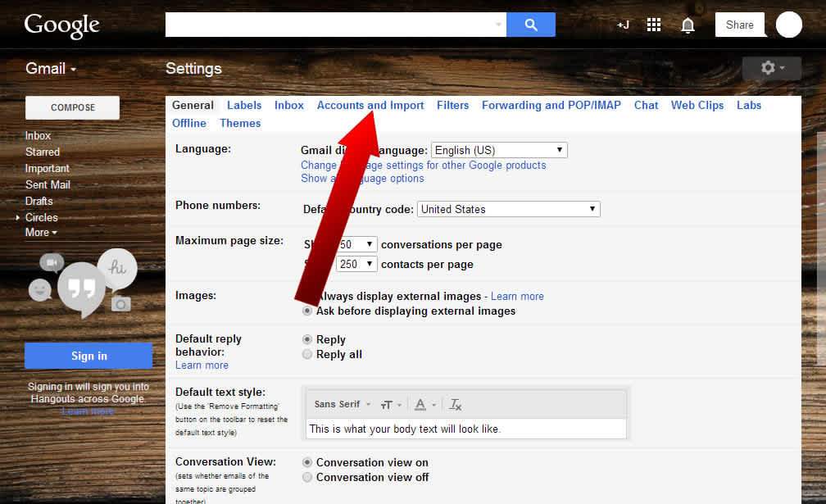This screenshot has width=826, height=504.
Task: Select Ask before displaying external images
Action: click(x=307, y=311)
